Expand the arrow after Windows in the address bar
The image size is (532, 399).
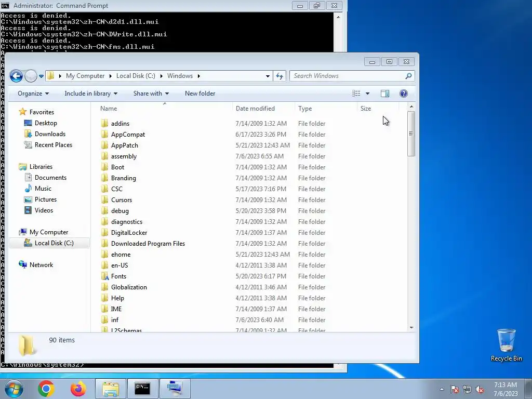pos(199,76)
